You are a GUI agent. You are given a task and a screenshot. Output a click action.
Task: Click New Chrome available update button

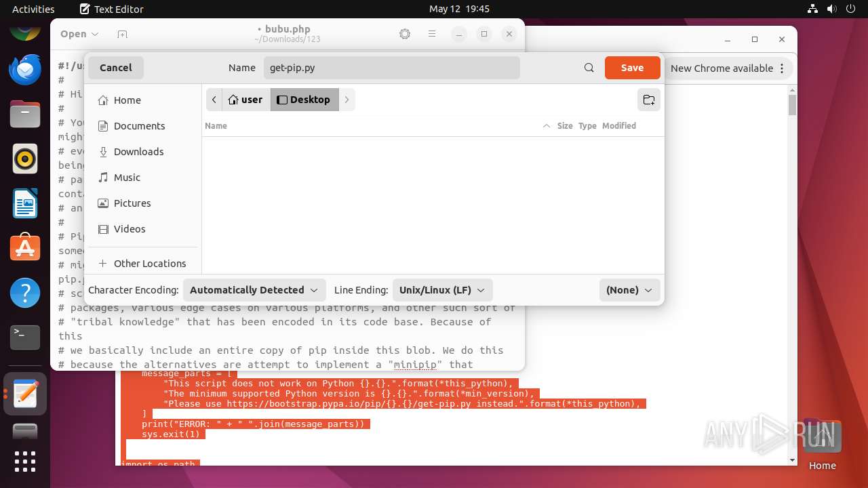(722, 68)
